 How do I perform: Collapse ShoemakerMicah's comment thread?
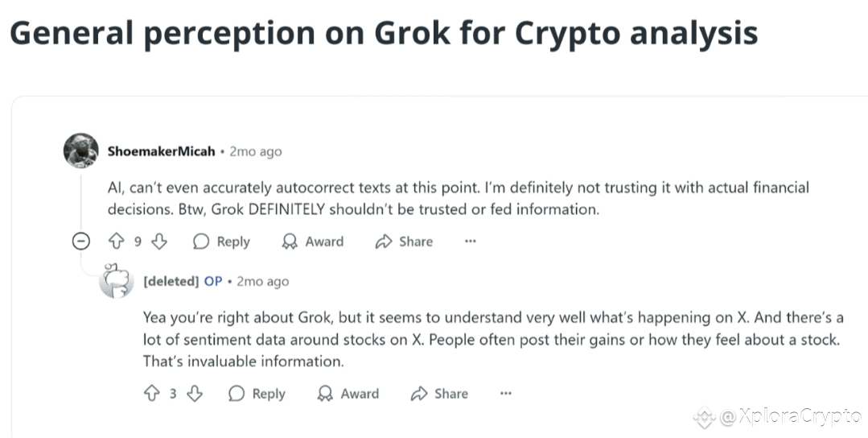click(x=80, y=242)
